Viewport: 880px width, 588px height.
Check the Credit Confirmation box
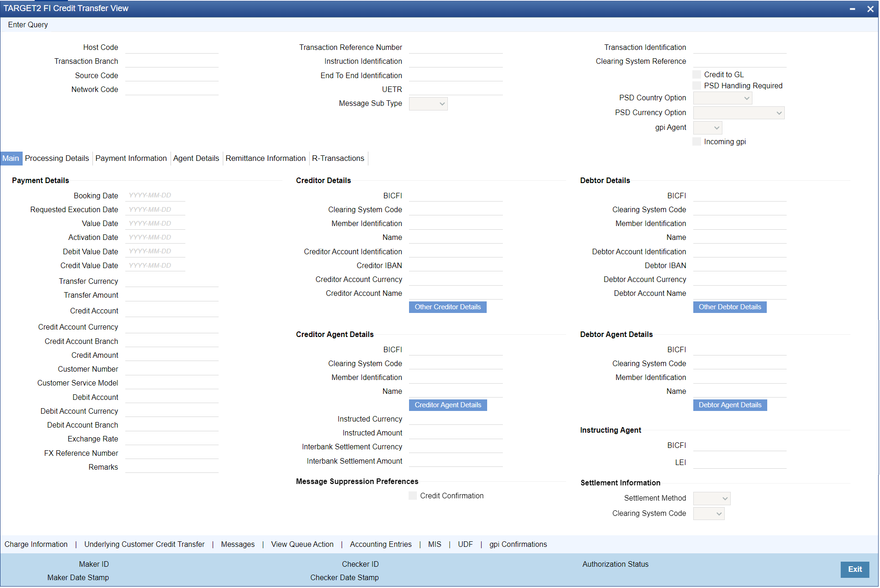coord(413,496)
